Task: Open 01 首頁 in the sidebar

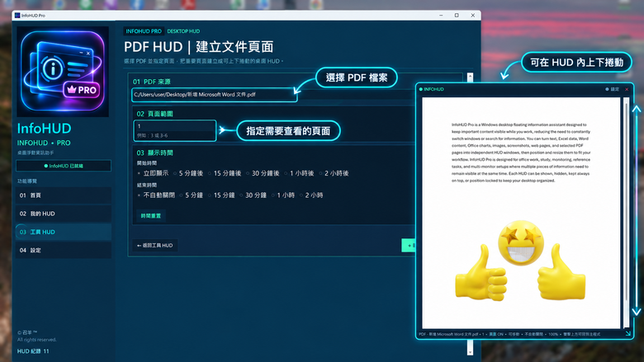Action: tap(64, 195)
